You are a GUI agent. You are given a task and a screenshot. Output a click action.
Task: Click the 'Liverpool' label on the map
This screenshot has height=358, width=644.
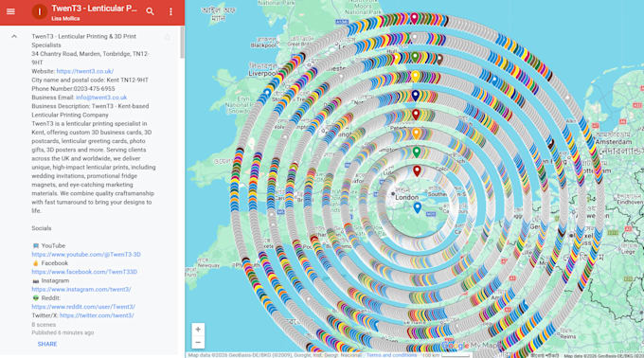(262, 74)
